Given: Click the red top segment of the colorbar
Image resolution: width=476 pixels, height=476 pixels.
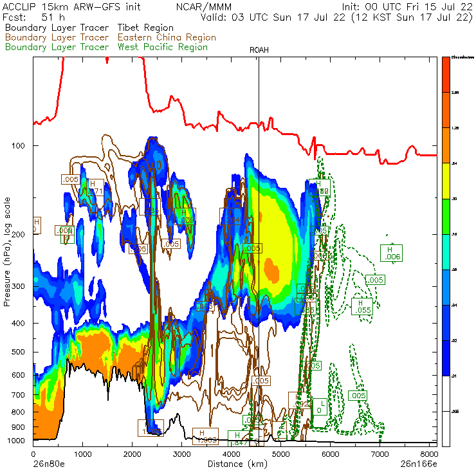Looking at the screenshot, I should [446, 75].
